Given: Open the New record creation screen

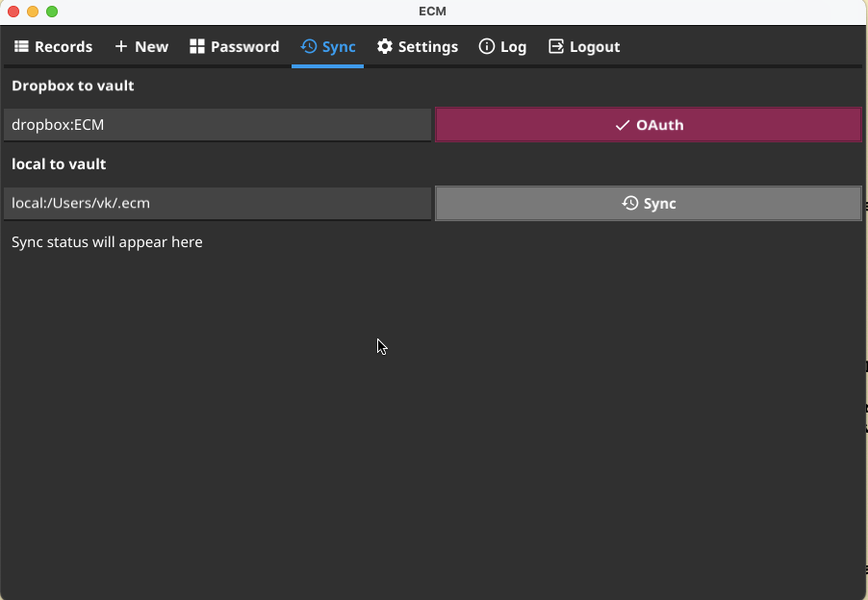Looking at the screenshot, I should pos(140,46).
